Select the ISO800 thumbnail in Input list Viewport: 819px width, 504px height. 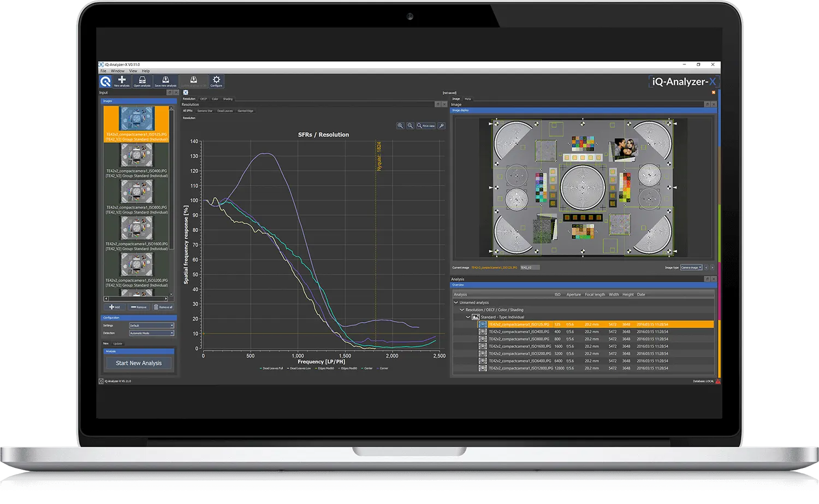point(136,197)
